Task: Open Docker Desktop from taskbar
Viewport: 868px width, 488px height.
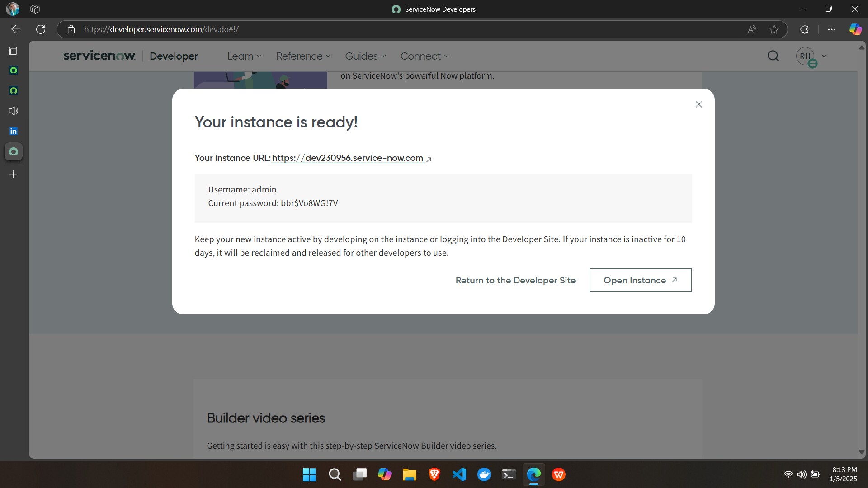Action: [x=484, y=474]
